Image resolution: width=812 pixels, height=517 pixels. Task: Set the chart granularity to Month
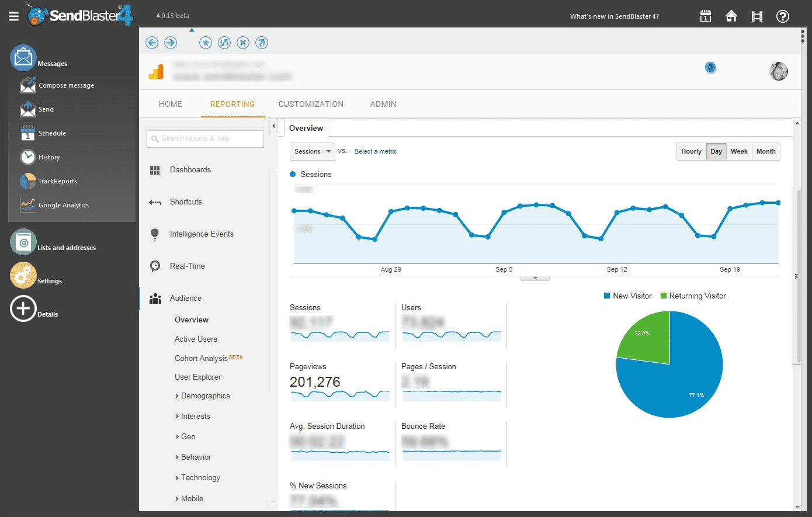[x=766, y=151]
